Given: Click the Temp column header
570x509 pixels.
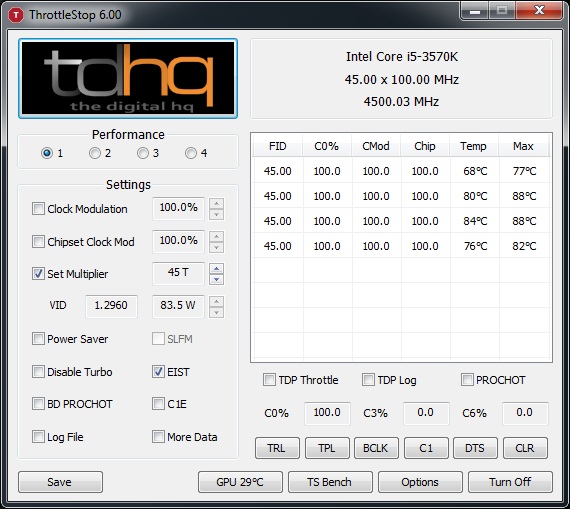Looking at the screenshot, I should click(x=474, y=146).
